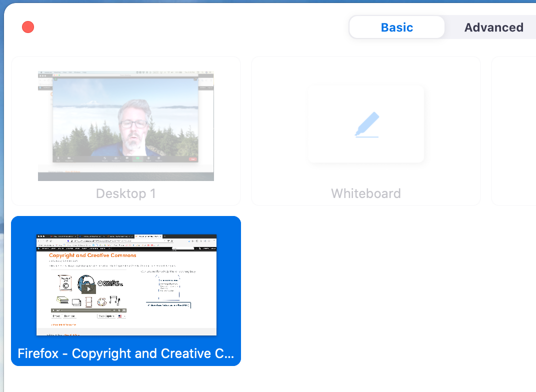Choose the Whiteboard share option

366,131
